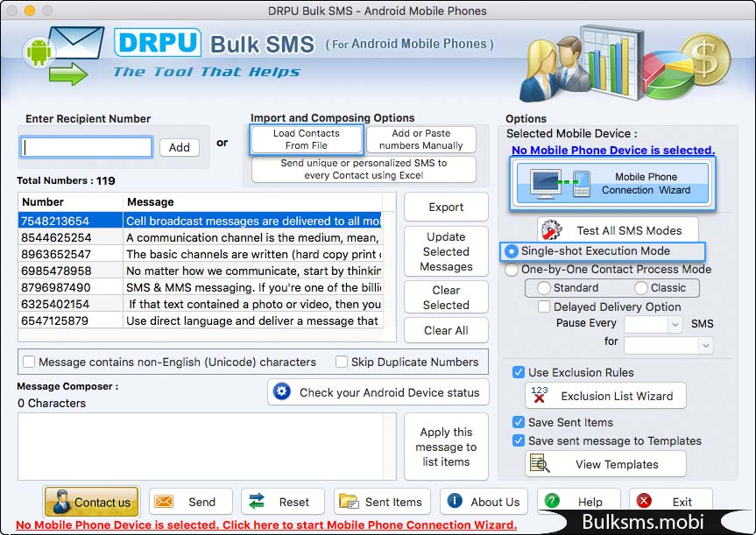Check Message contains non-English Unicode characters
Image resolution: width=756 pixels, height=535 pixels.
(x=29, y=362)
